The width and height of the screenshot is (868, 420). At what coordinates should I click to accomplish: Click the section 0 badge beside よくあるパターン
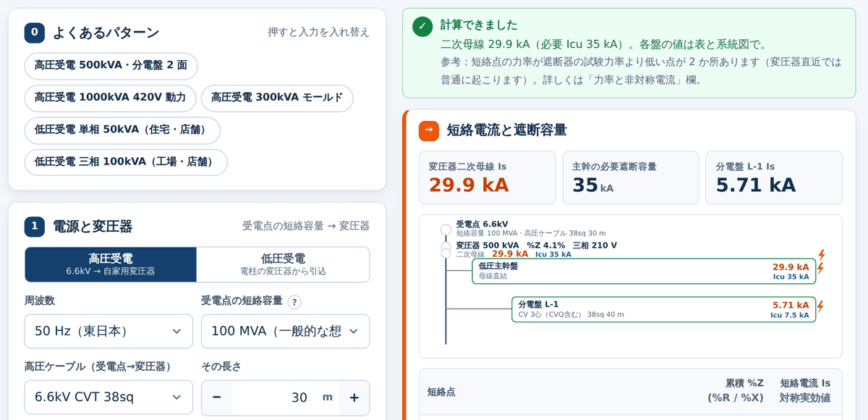(x=35, y=33)
